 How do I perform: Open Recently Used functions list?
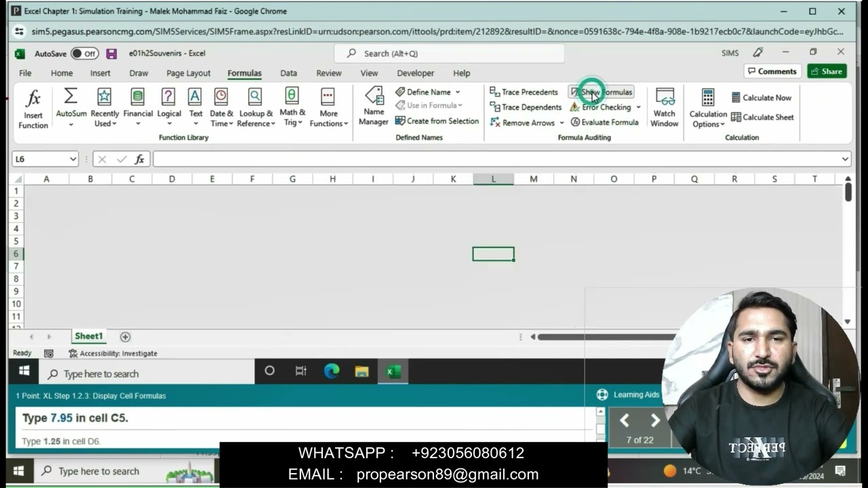click(104, 108)
